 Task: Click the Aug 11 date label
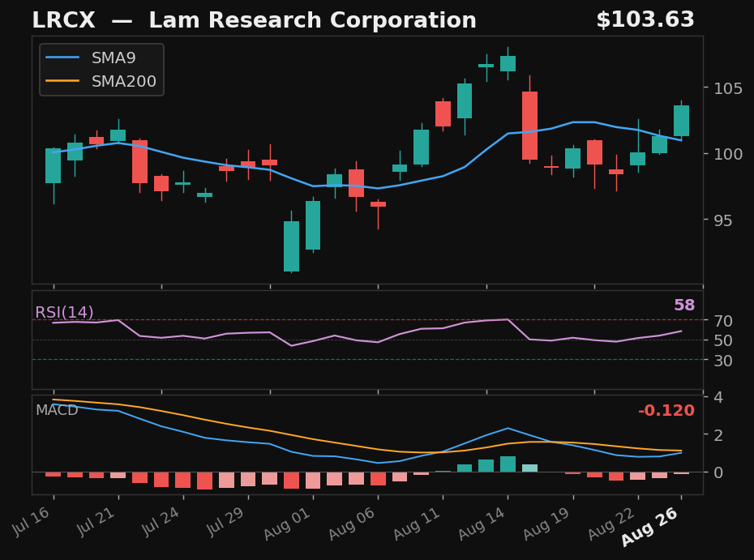[418, 524]
